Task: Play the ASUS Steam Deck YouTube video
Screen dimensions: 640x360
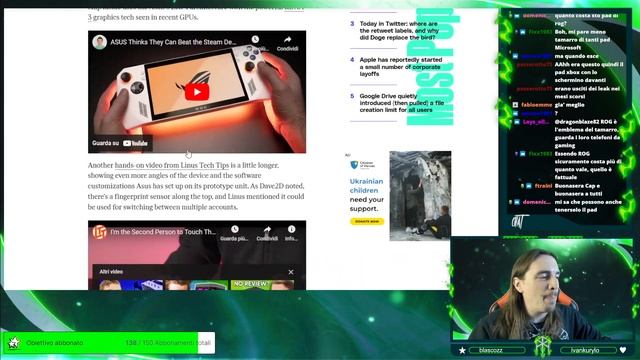Action: click(x=197, y=92)
